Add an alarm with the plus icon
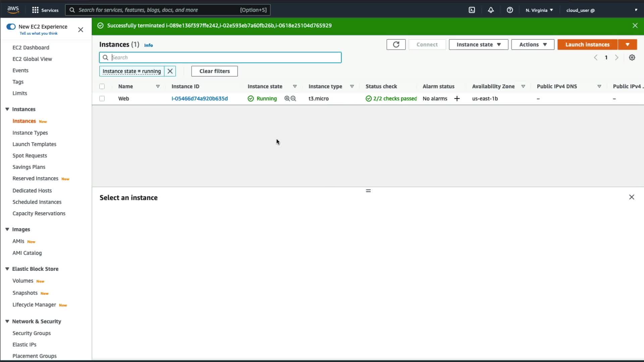This screenshot has height=362, width=644. point(457,99)
